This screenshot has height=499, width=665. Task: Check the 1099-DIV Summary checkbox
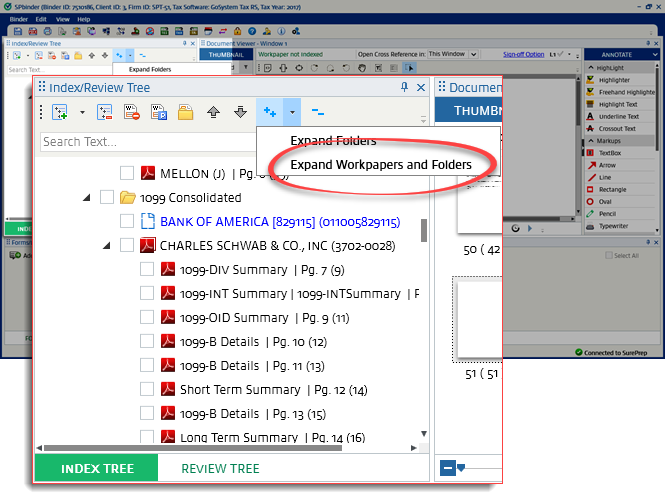click(x=147, y=269)
